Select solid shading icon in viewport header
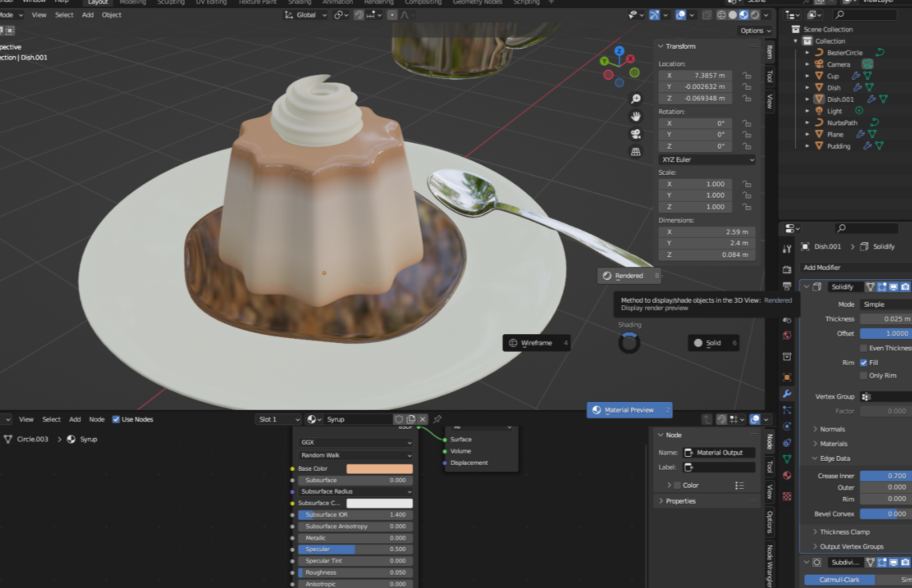This screenshot has width=912, height=588. click(x=733, y=15)
